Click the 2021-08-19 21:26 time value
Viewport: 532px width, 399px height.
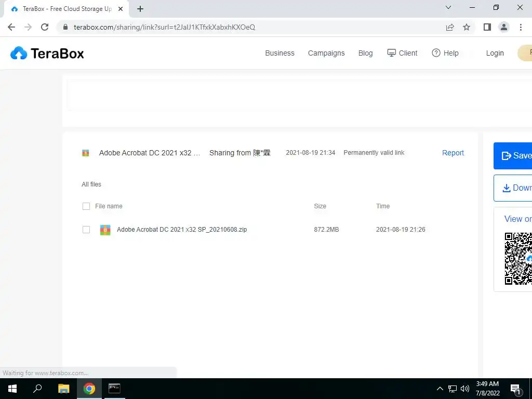point(401,230)
